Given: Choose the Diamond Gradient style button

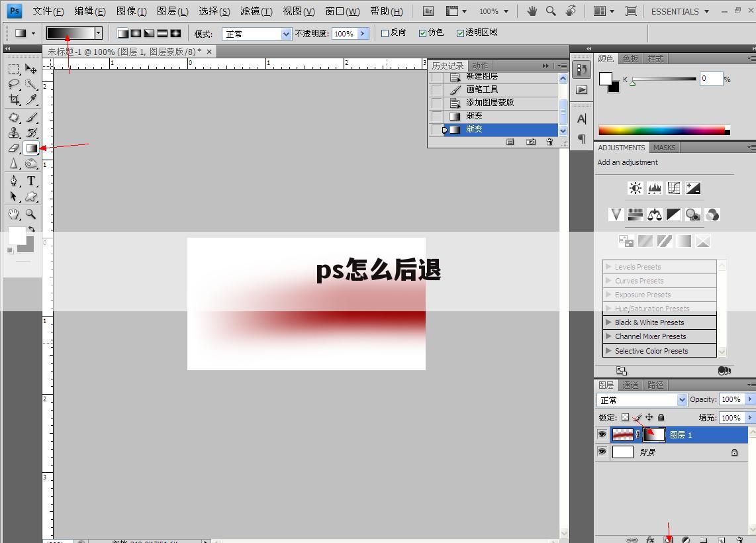Looking at the screenshot, I should click(175, 33).
